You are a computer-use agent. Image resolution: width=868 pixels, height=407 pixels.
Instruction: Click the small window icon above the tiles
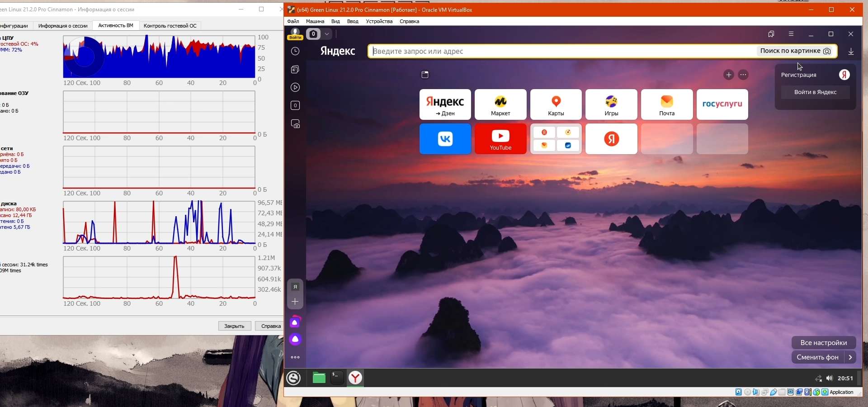425,75
